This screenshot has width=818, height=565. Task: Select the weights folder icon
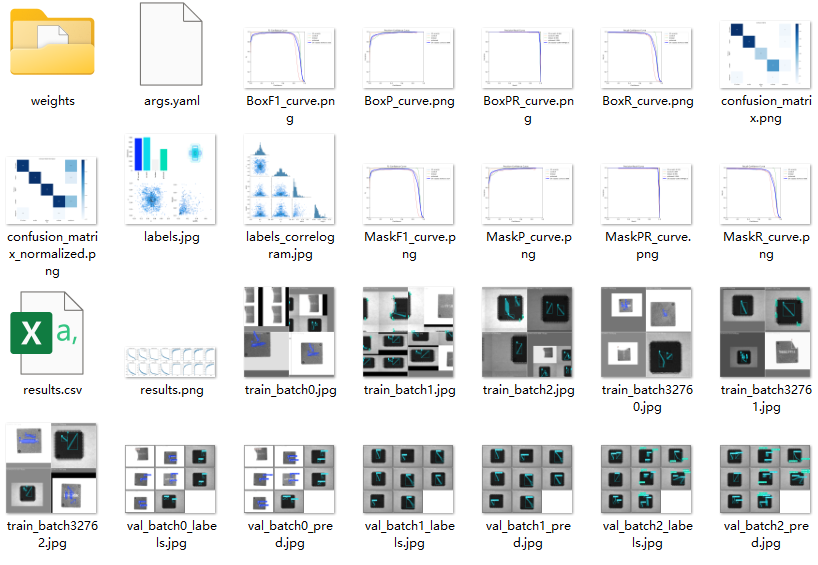[x=52, y=44]
